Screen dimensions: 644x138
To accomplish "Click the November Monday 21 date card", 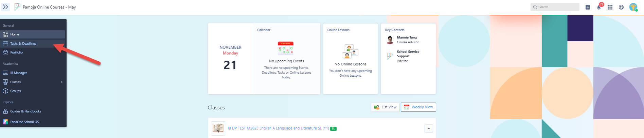I will (230, 59).
